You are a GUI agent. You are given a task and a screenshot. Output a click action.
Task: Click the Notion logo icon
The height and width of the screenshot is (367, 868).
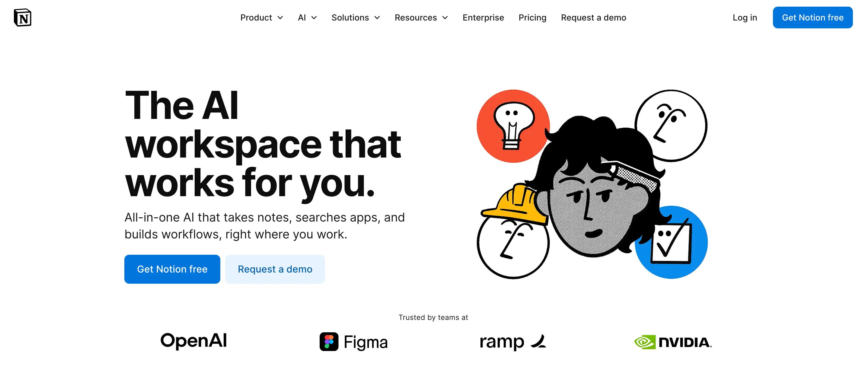(x=23, y=18)
